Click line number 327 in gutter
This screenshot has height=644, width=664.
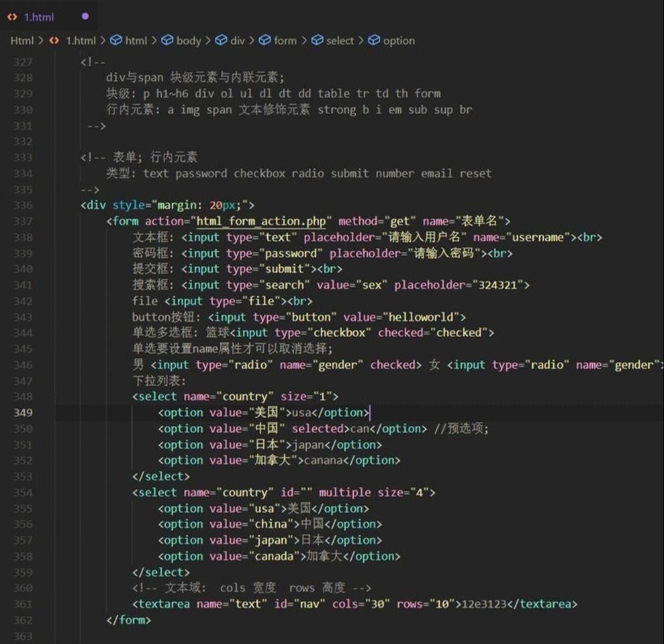click(x=23, y=62)
